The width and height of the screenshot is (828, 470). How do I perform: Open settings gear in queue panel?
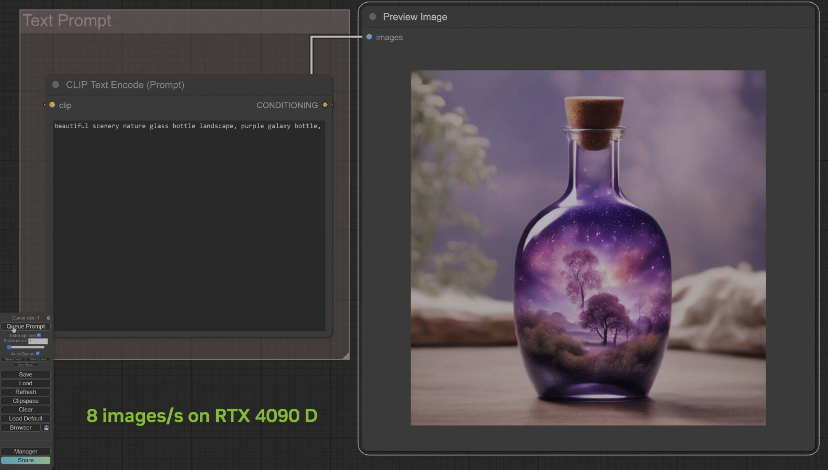pos(48,318)
